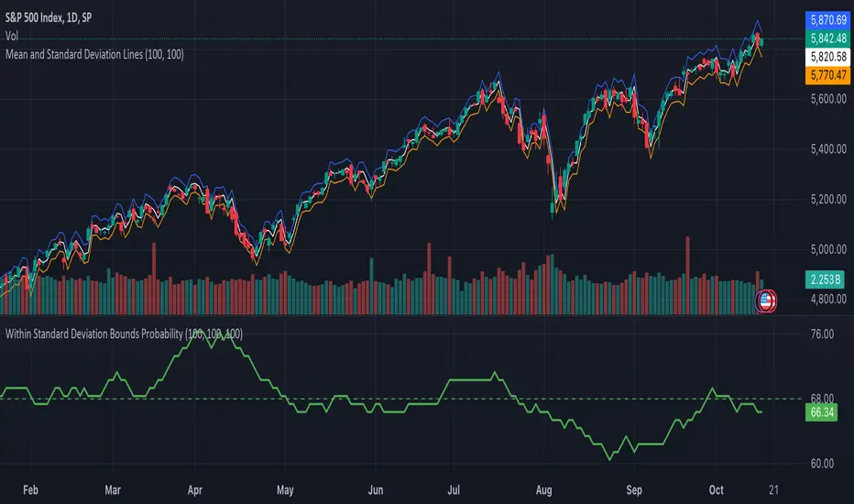The width and height of the screenshot is (854, 504).
Task: Click the 76.00 indicator axis label
Action: pyautogui.click(x=823, y=334)
